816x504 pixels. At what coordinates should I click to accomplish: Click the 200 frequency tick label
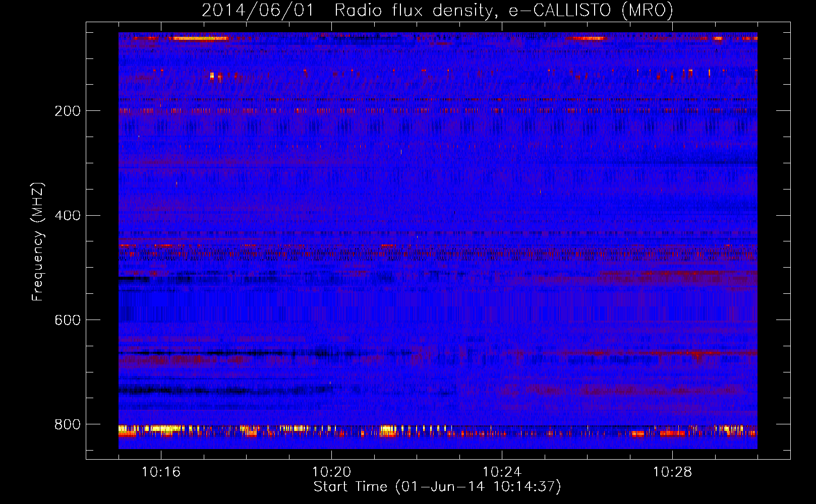click(x=67, y=111)
